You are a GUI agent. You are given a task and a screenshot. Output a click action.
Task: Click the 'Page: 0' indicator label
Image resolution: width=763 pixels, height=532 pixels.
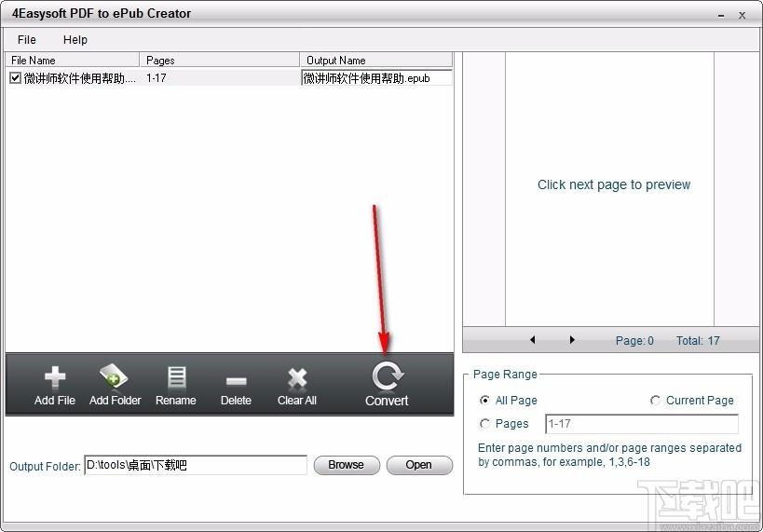click(634, 341)
